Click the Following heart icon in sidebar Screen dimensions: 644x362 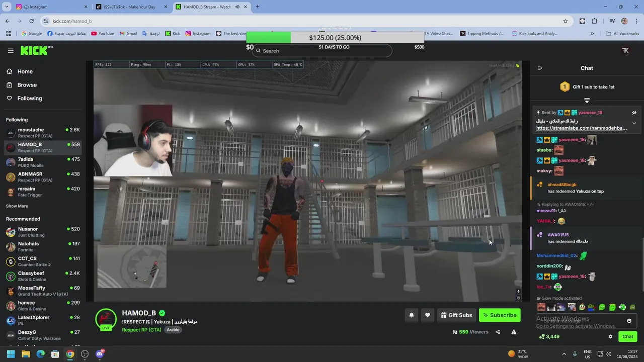point(10,99)
